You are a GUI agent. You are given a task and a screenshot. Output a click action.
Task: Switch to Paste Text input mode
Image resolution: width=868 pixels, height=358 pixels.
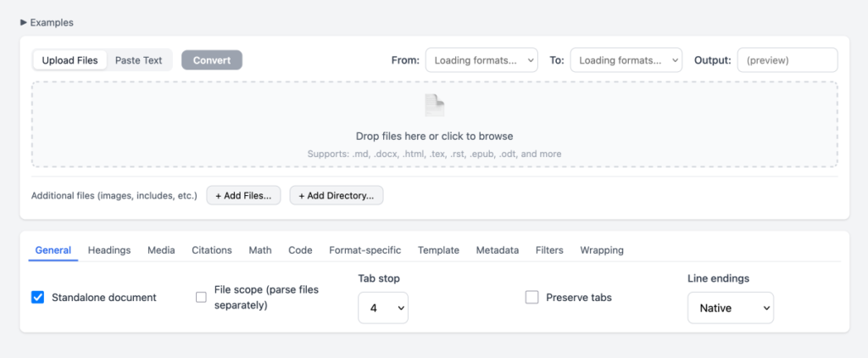tap(139, 60)
